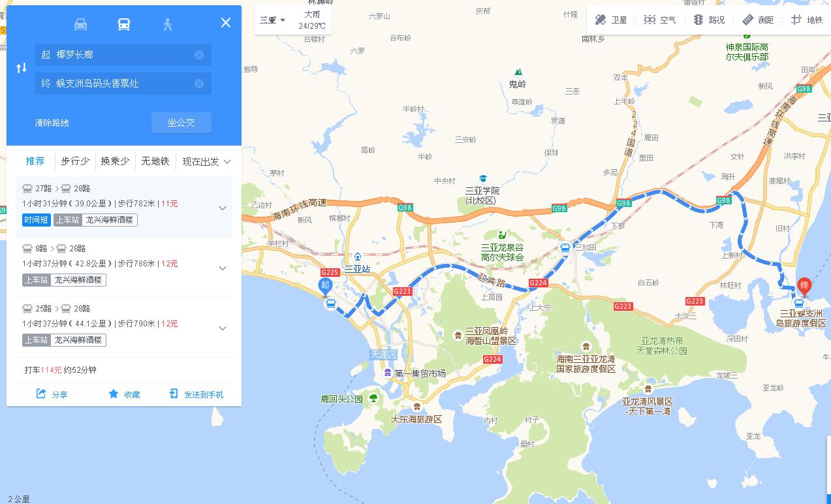
Task: Open the 三亚 city dropdown
Action: [x=273, y=20]
